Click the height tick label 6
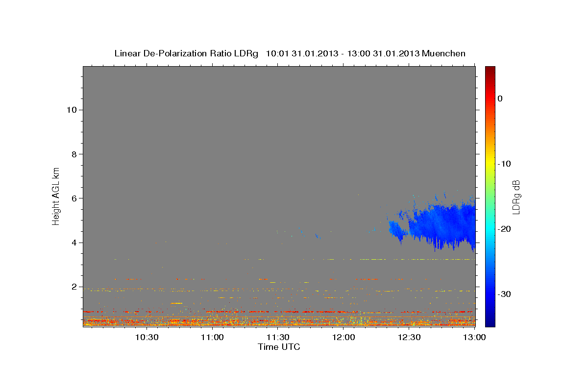Image resolution: width=588 pixels, height=392 pixels. [74, 198]
